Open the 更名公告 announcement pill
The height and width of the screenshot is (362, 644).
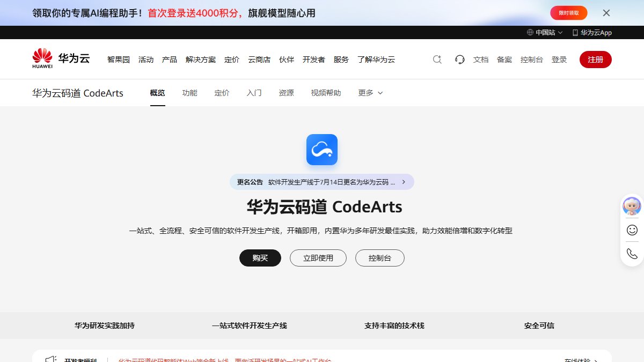322,182
